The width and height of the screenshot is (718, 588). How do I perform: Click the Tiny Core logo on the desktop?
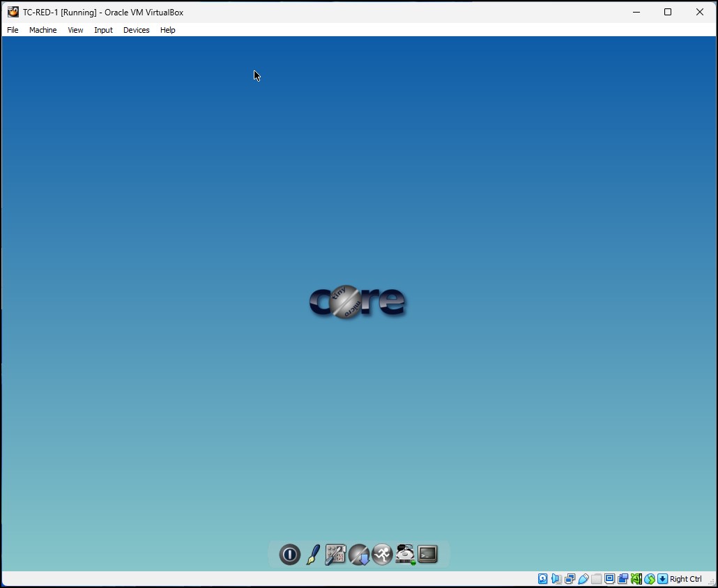click(x=358, y=302)
